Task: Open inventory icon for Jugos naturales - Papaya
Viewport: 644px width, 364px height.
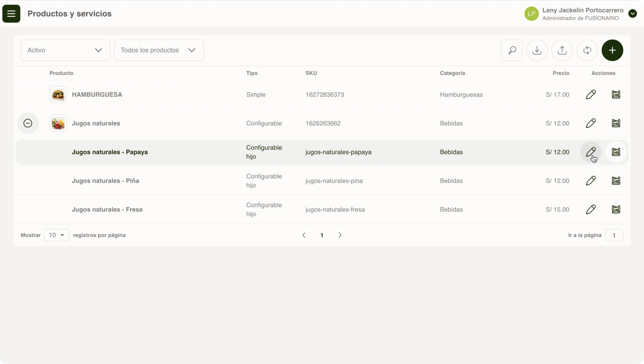Action: coord(616,152)
